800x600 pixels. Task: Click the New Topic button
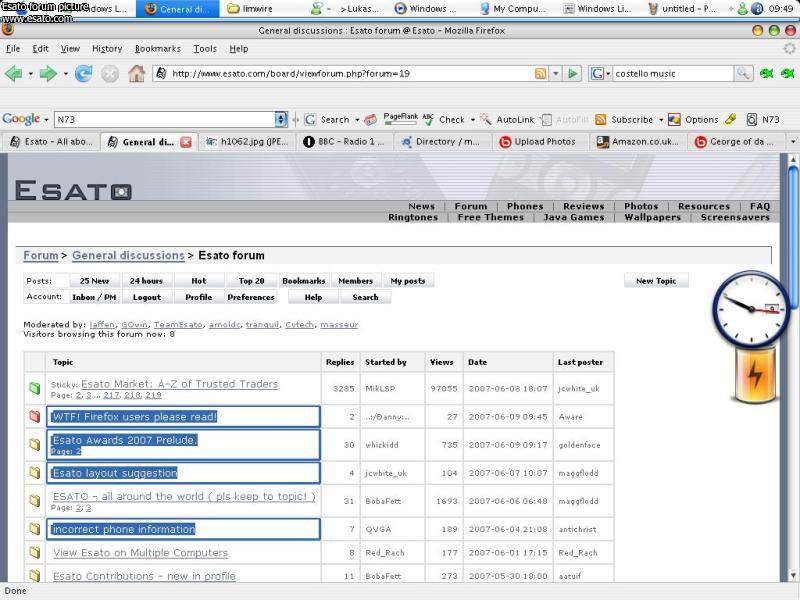tap(656, 281)
